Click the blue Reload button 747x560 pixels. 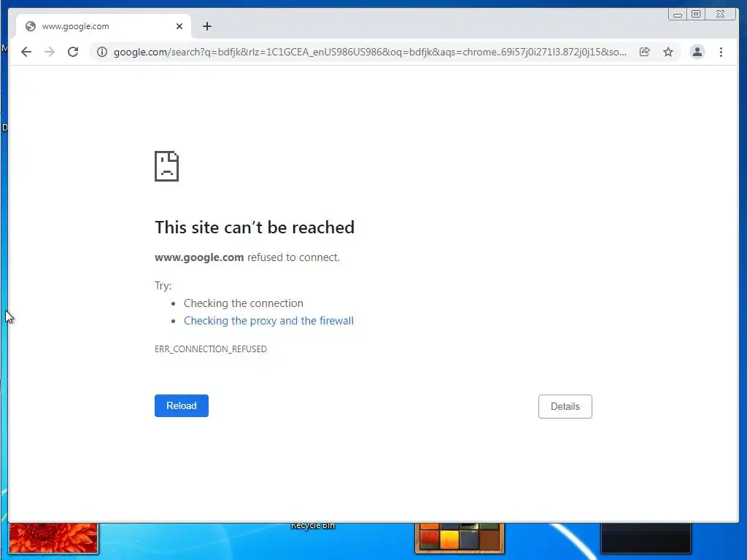(182, 405)
